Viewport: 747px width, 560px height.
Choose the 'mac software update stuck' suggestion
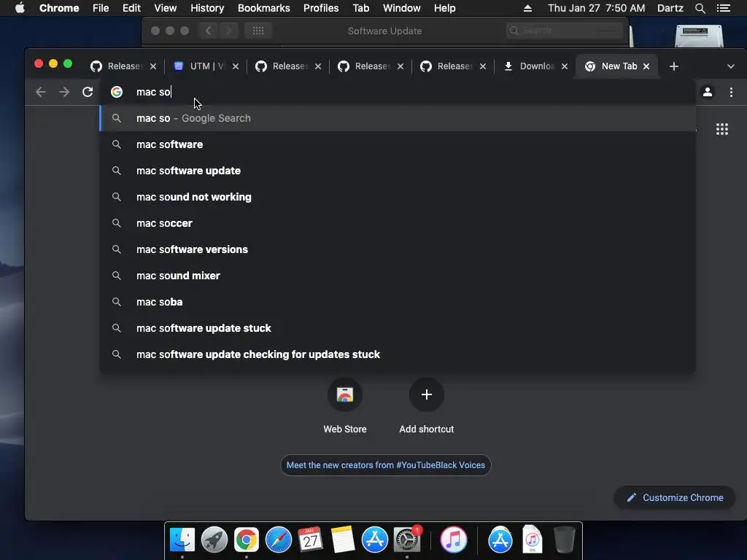pyautogui.click(x=398, y=328)
